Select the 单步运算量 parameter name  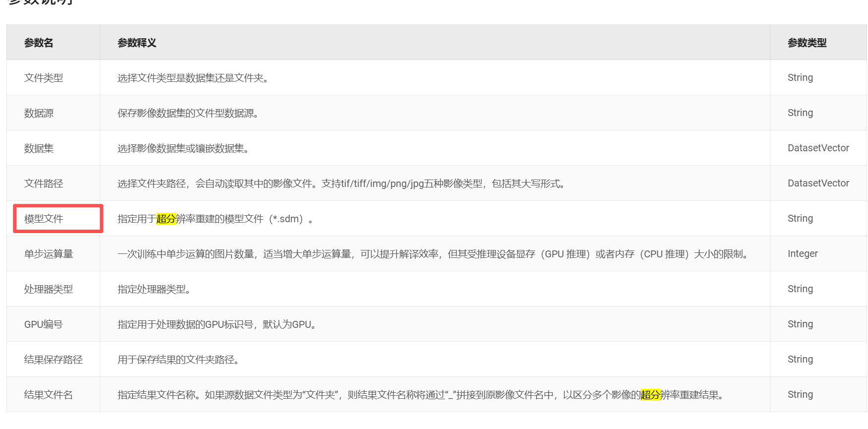[49, 254]
